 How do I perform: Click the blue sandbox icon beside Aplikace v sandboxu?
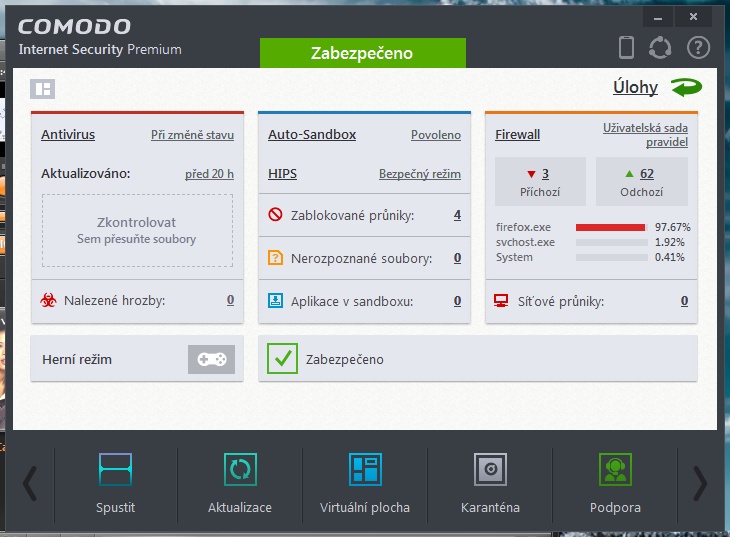[x=275, y=300]
